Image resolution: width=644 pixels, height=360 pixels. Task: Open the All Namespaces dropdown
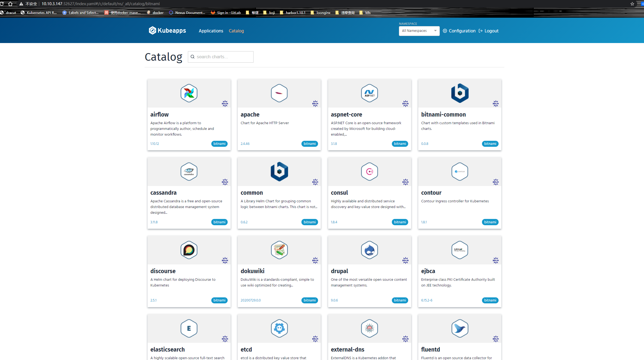point(419,31)
